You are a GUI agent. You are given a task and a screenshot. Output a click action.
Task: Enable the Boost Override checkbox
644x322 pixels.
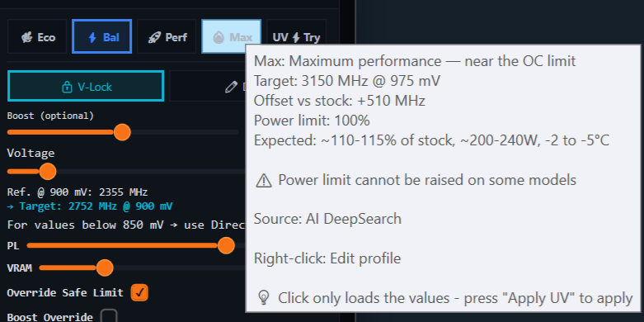pos(109,317)
